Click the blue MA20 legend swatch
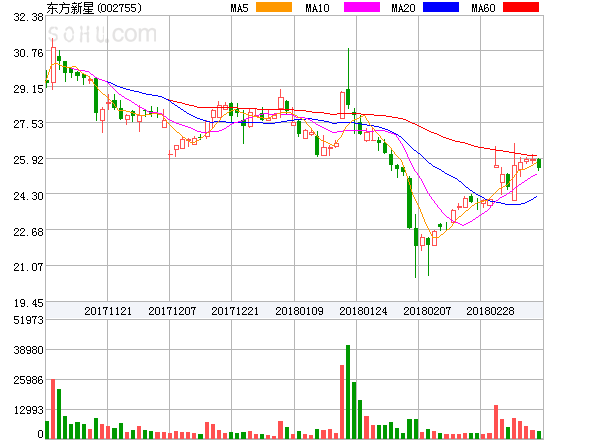This screenshot has width=600, height=440. [441, 7]
